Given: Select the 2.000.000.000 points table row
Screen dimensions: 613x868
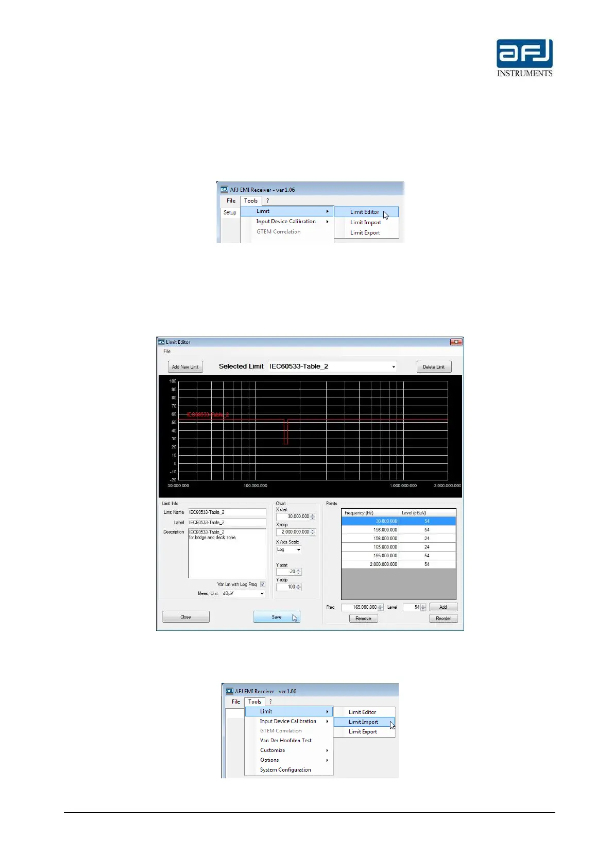Looking at the screenshot, I should [399, 564].
